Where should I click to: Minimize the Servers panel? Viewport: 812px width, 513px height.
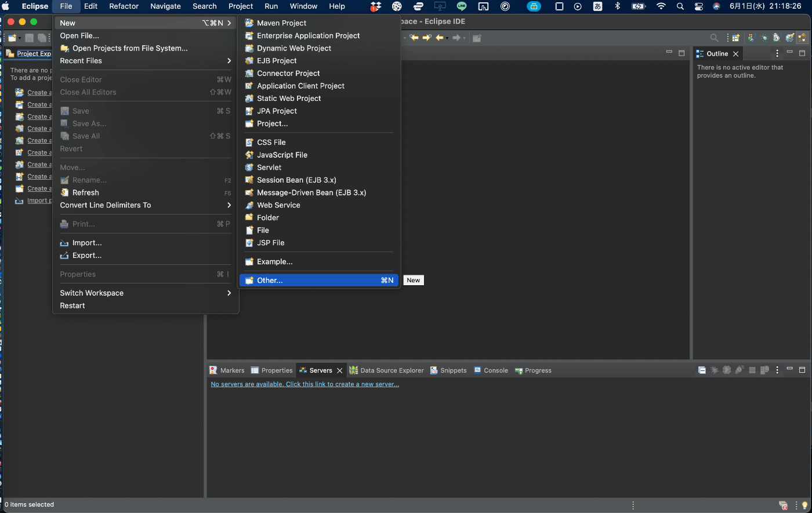[x=789, y=369]
